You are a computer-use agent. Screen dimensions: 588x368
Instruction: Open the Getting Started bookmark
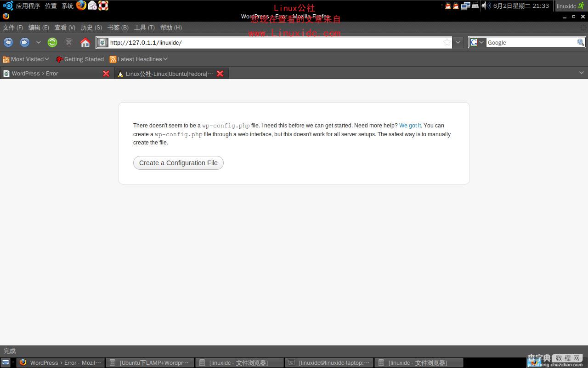[80, 59]
